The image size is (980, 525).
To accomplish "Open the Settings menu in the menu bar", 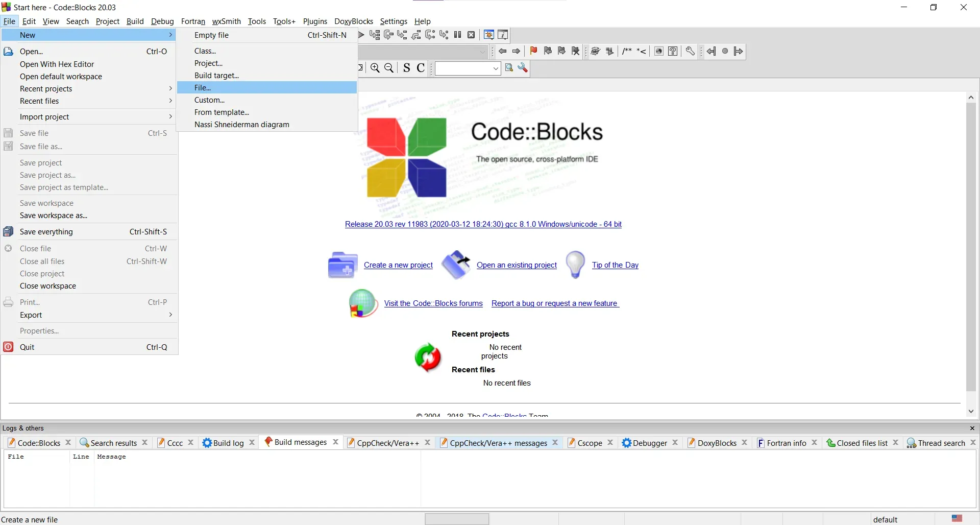I will point(394,21).
